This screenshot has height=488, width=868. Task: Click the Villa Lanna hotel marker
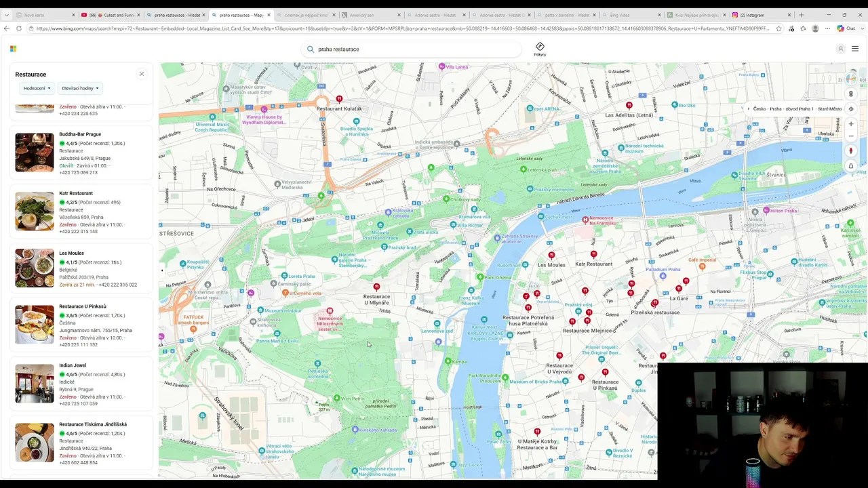point(442,66)
